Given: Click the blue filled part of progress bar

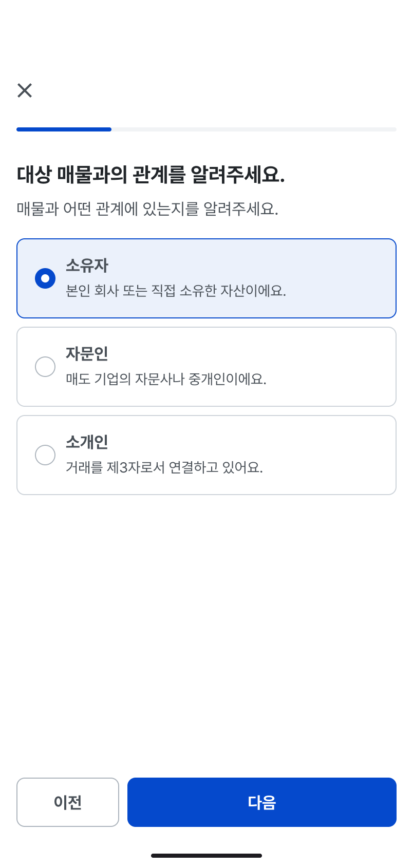Looking at the screenshot, I should tap(64, 129).
